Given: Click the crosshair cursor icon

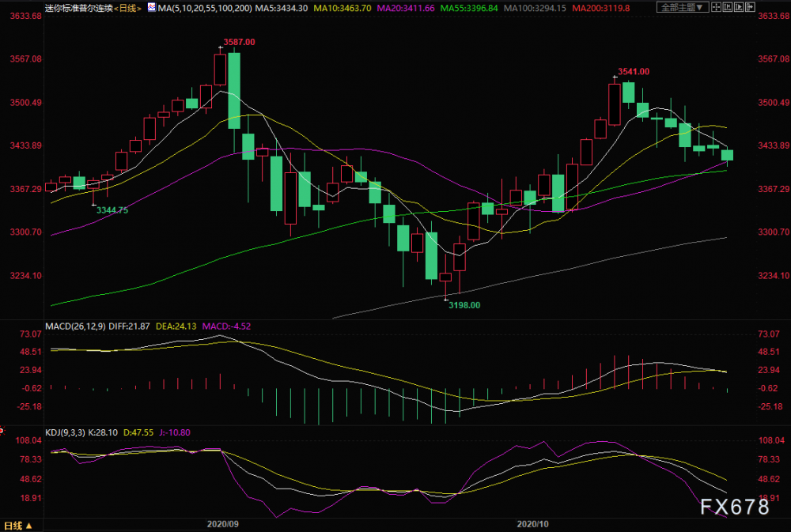Looking at the screenshot, I should (x=717, y=8).
